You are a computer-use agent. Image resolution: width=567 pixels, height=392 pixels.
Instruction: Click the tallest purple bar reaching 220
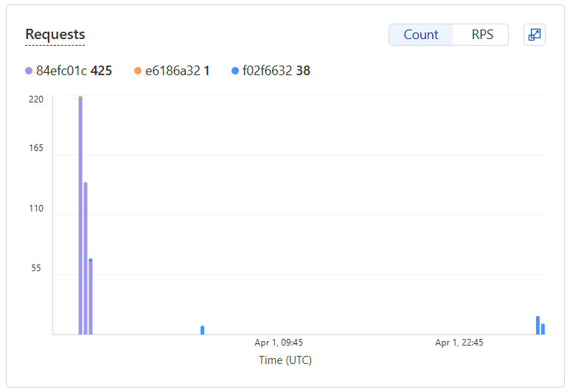pos(80,215)
